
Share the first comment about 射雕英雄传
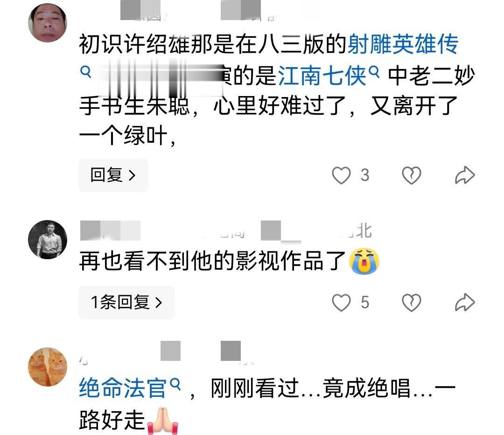pos(465,175)
